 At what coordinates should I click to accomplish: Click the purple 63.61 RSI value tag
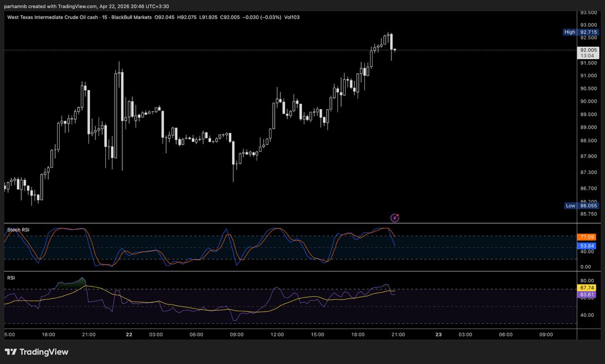tap(587, 295)
